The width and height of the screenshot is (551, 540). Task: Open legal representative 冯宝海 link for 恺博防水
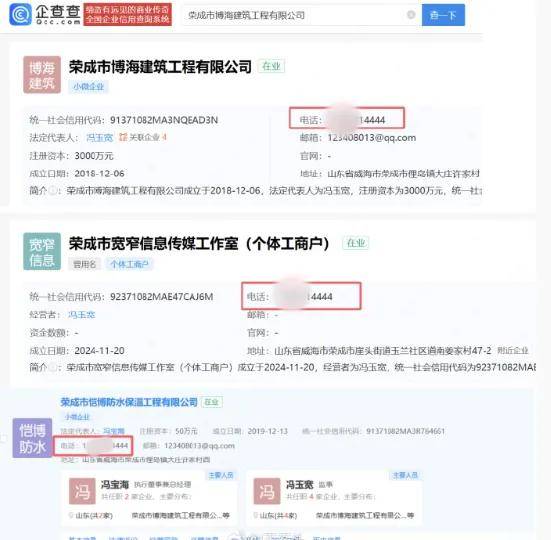114,431
